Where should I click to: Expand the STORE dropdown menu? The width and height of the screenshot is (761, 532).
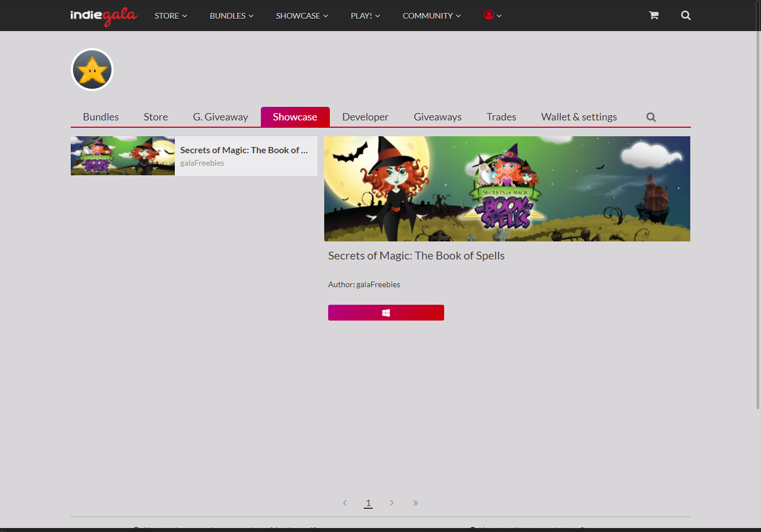171,16
